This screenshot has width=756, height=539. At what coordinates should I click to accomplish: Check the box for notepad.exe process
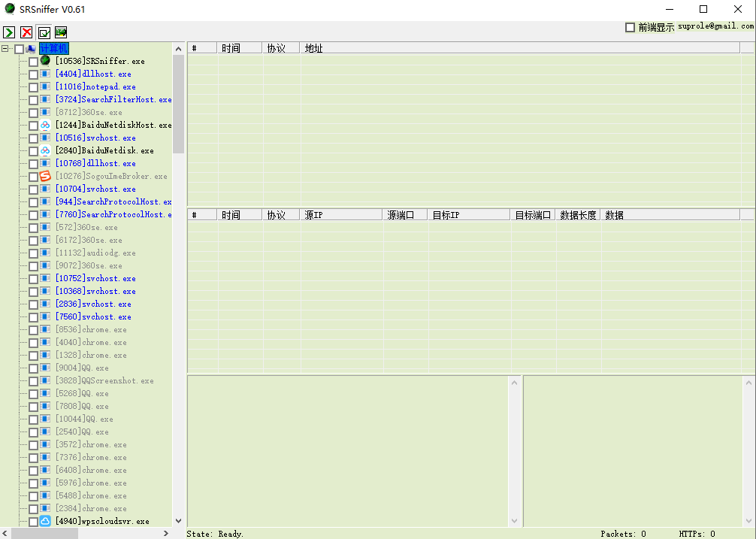point(33,87)
